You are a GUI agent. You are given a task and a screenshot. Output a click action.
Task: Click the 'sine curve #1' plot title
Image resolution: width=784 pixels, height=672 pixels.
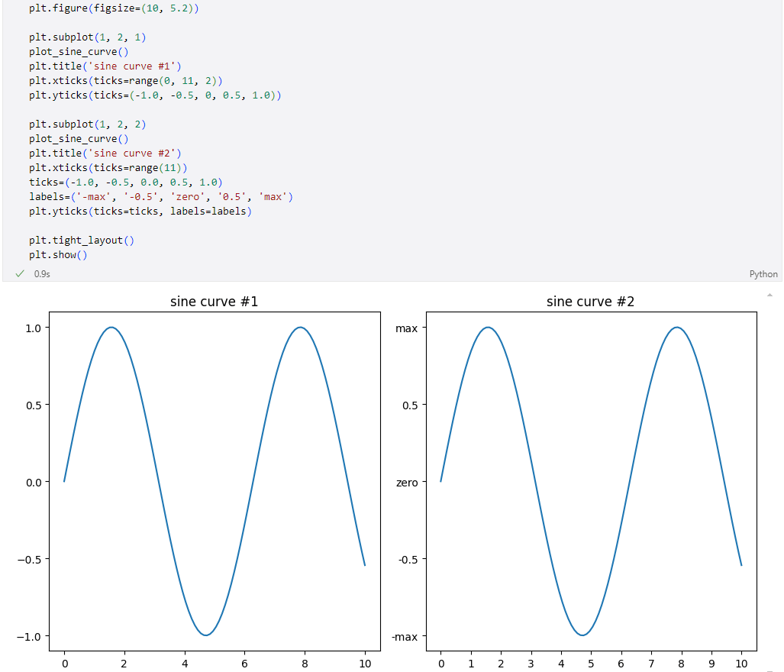tap(214, 302)
